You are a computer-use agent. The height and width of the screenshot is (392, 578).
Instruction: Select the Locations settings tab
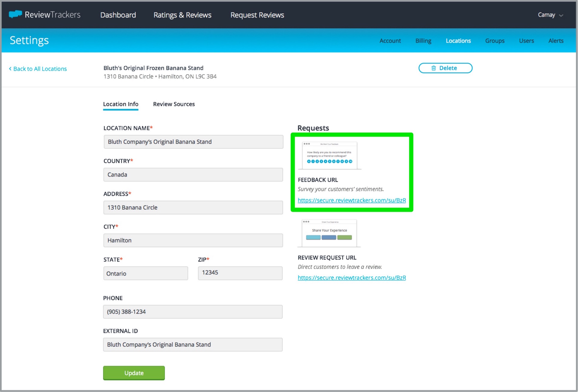tap(458, 41)
